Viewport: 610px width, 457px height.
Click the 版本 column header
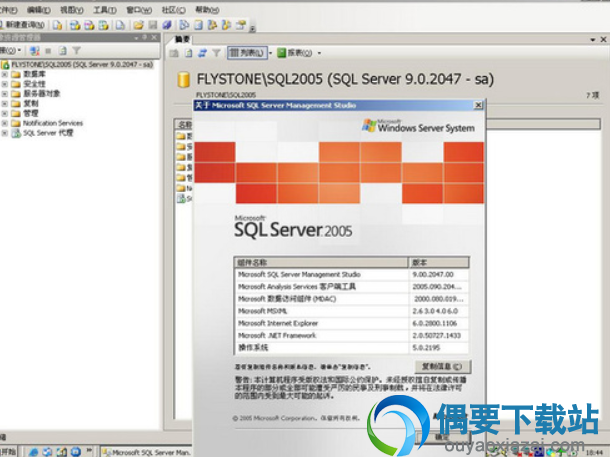click(x=439, y=263)
